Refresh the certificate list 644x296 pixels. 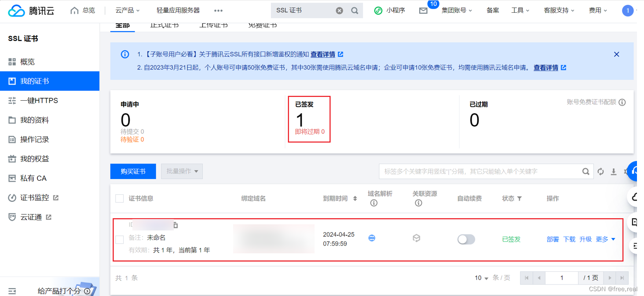coord(600,172)
